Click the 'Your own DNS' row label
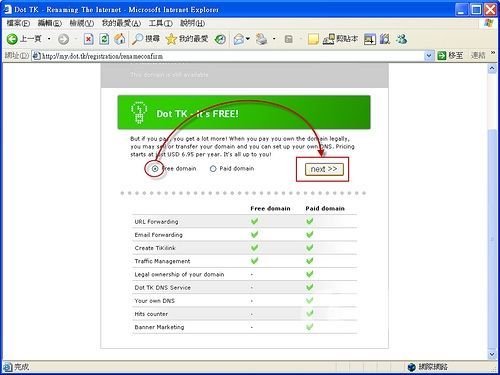 click(155, 301)
